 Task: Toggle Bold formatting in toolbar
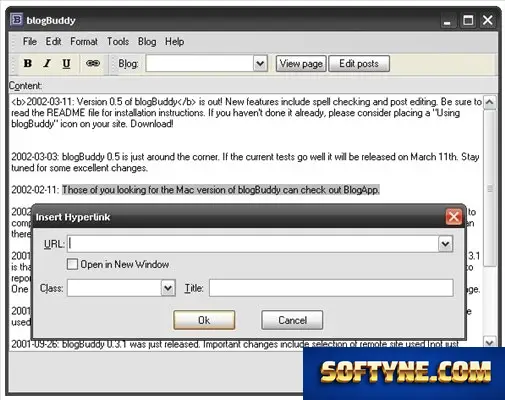coord(28,63)
